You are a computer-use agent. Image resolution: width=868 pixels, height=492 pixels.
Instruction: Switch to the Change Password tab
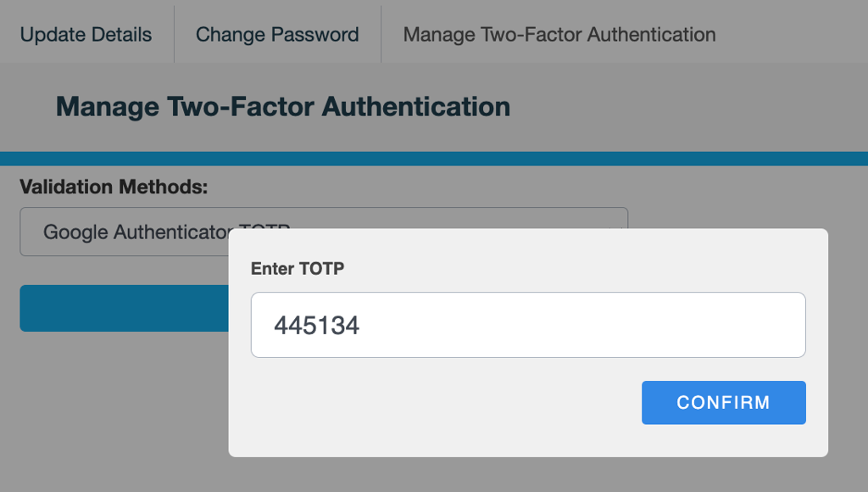(x=277, y=35)
